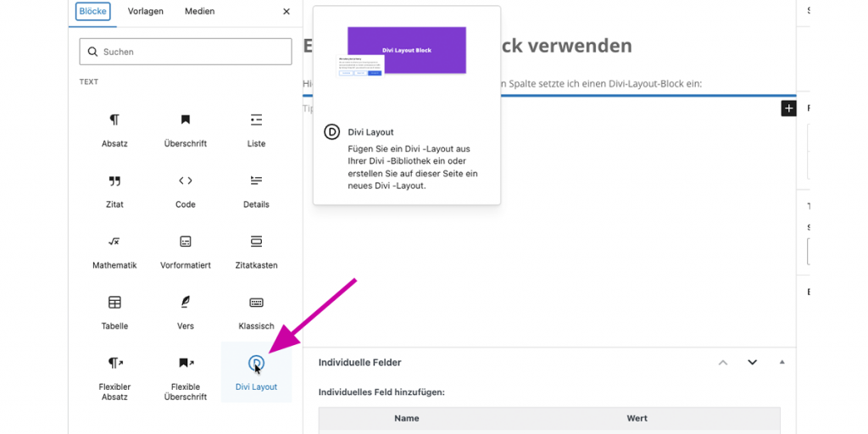Add the Details block
The width and height of the screenshot is (868, 434).
(256, 190)
